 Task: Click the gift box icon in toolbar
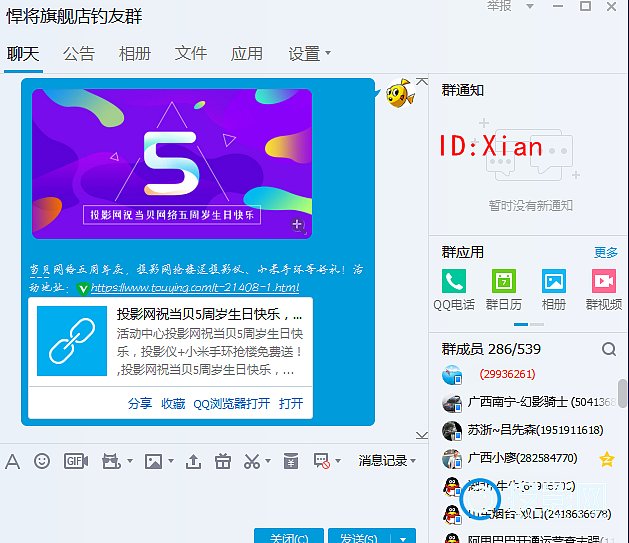click(x=223, y=461)
